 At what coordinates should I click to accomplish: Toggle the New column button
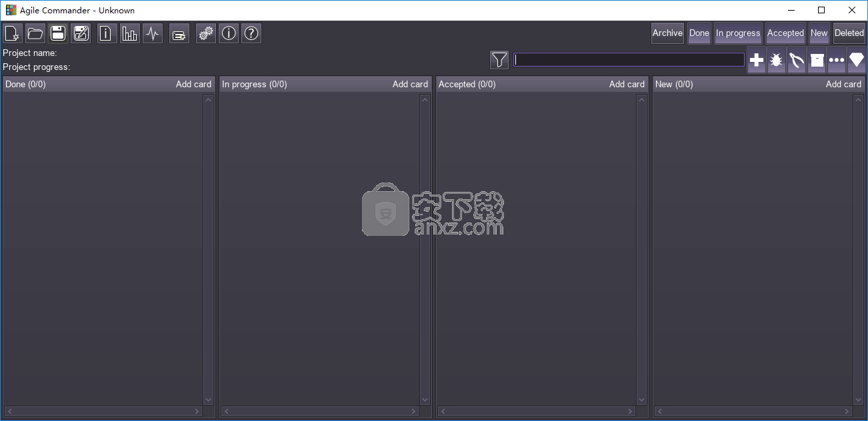(819, 33)
